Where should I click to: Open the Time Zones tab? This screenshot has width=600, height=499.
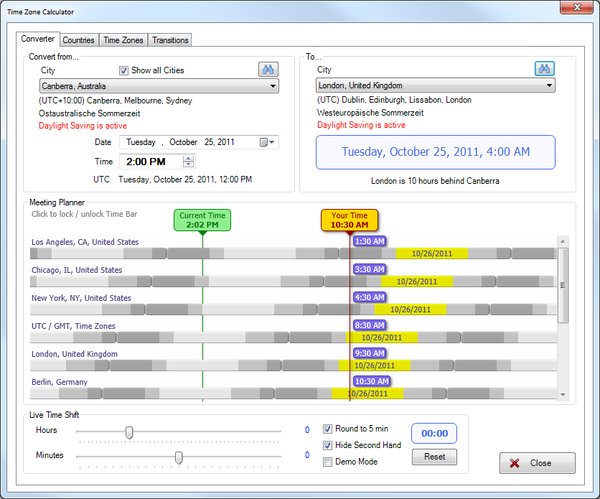point(123,40)
